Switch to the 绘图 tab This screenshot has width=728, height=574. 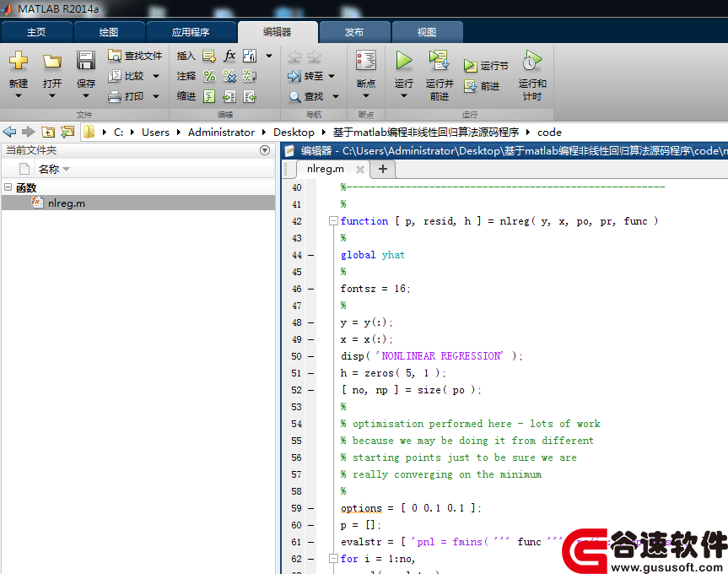(109, 32)
